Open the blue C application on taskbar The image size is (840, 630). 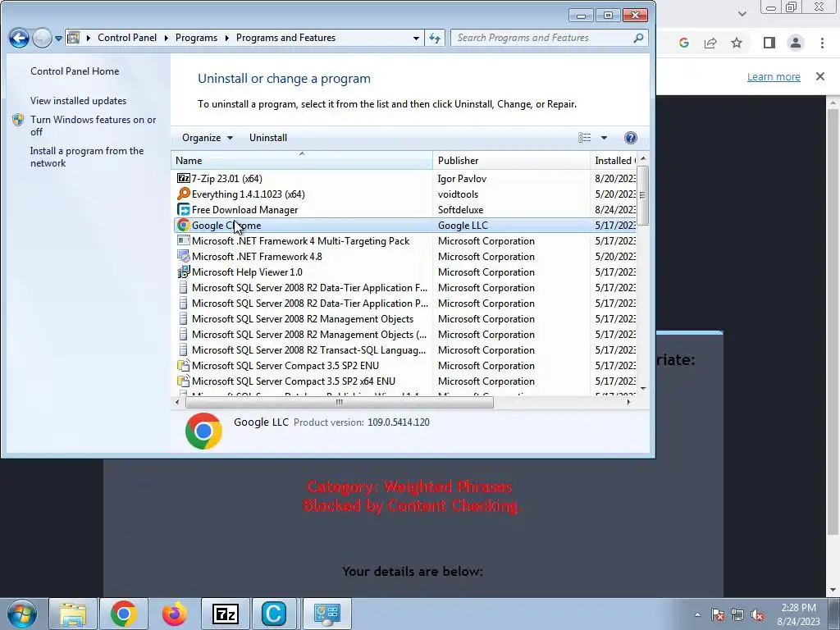pos(274,614)
